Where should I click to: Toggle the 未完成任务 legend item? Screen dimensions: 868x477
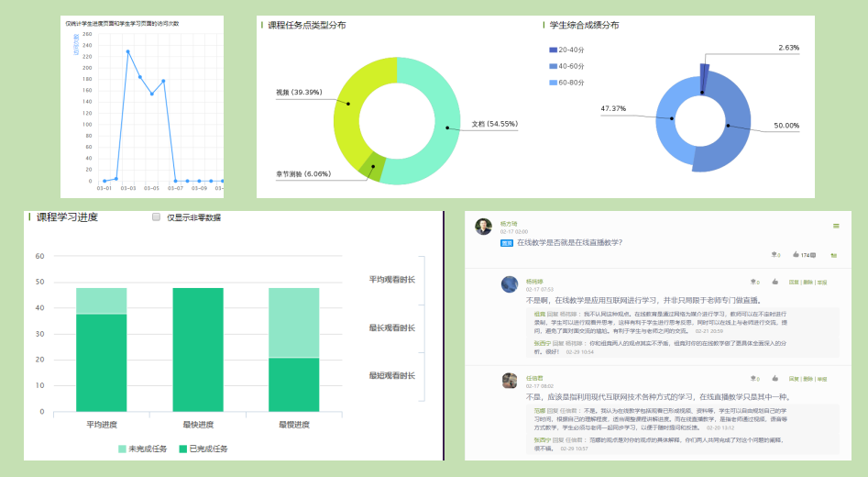(140, 449)
